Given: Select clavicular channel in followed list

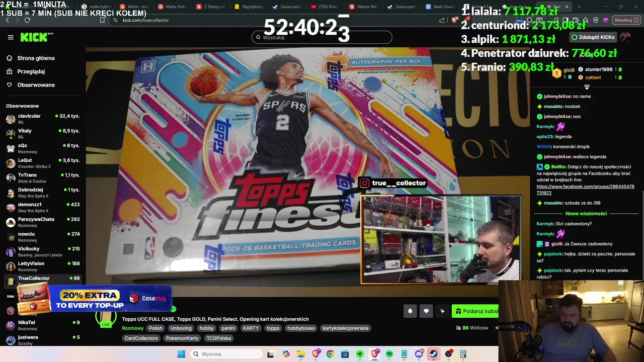Looking at the screenshot, I should pyautogui.click(x=43, y=119).
